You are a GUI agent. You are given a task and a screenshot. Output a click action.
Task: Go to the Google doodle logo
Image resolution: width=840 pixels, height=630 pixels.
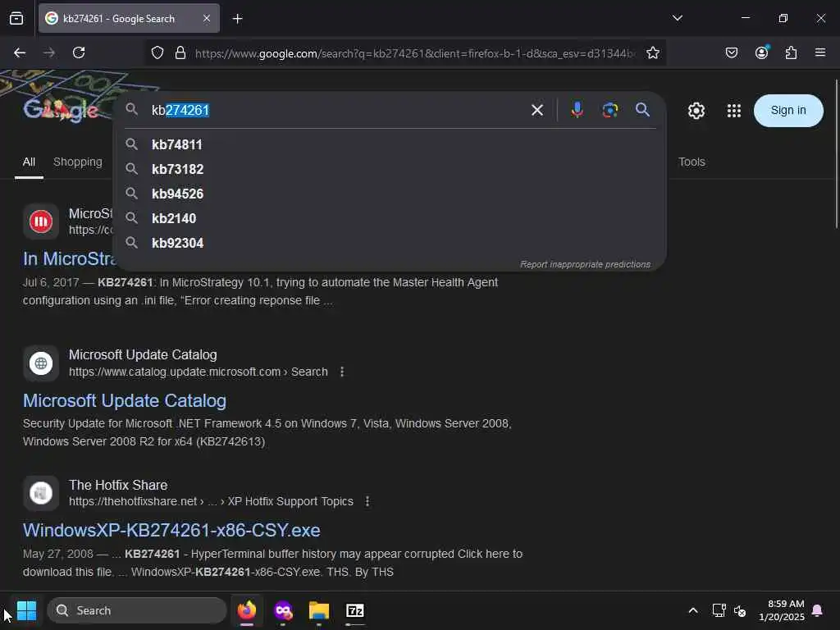[x=60, y=111]
